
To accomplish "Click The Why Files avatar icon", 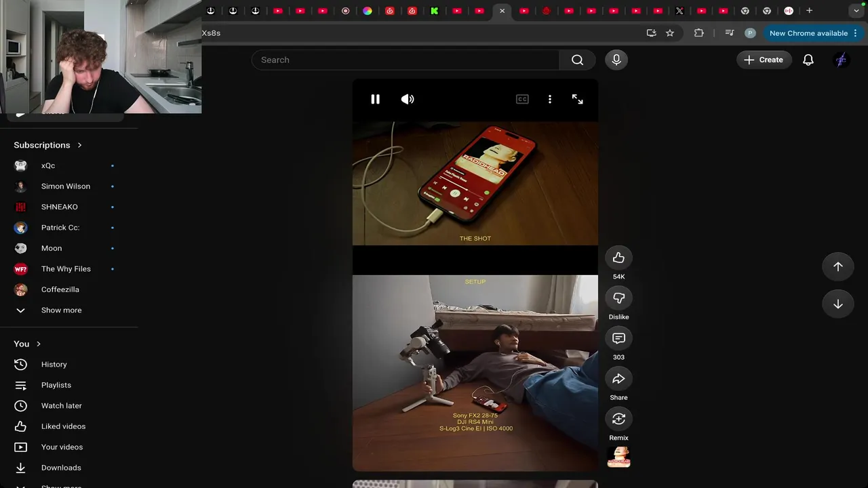I will tap(20, 269).
